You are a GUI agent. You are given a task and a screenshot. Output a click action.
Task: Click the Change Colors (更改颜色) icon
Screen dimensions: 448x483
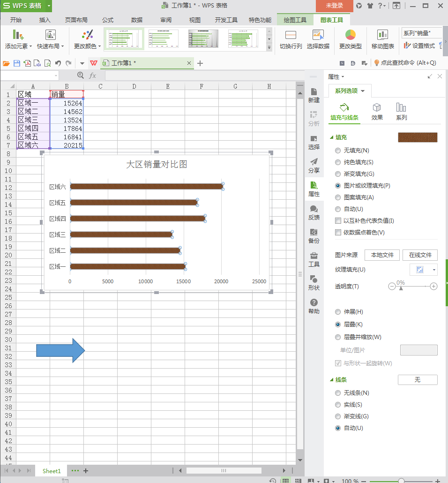88,35
